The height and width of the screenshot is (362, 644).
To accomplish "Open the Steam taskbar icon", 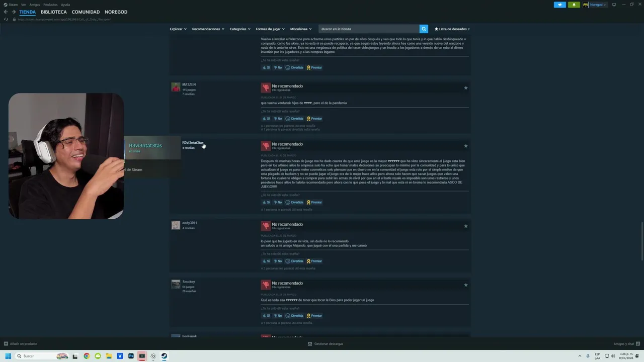I will point(164,356).
